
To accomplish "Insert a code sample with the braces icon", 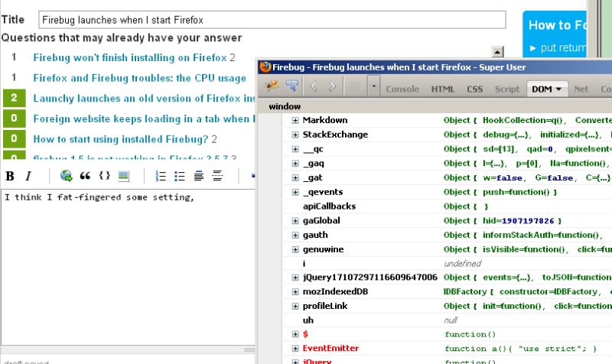I will pyautogui.click(x=104, y=176).
